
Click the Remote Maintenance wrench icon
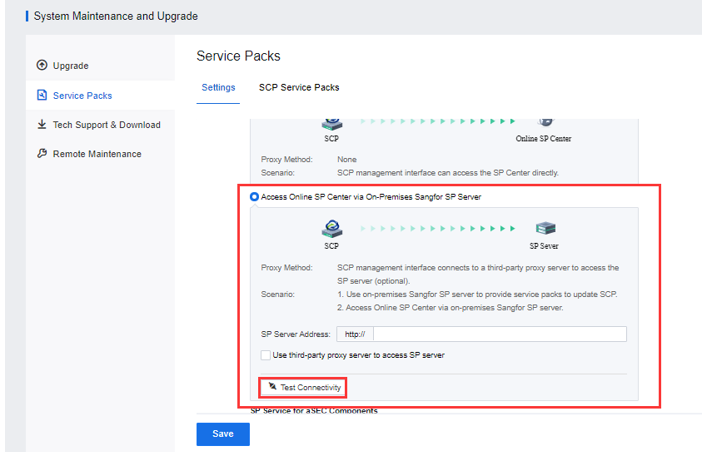tap(42, 154)
